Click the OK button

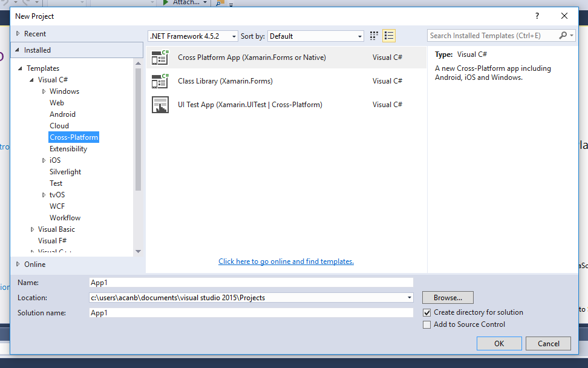point(499,344)
